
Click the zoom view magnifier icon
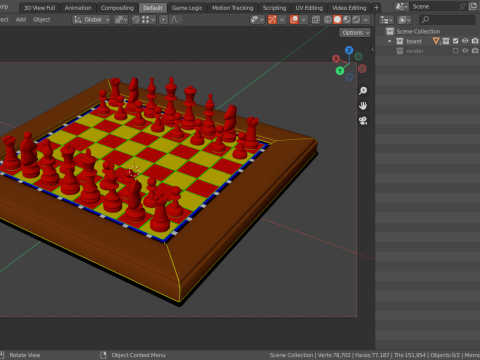tap(363, 91)
